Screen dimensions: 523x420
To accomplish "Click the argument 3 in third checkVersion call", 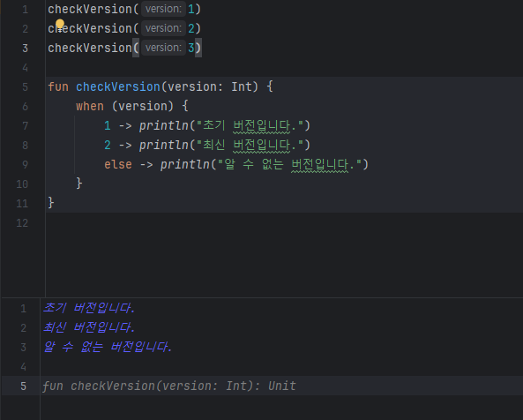I will [191, 48].
